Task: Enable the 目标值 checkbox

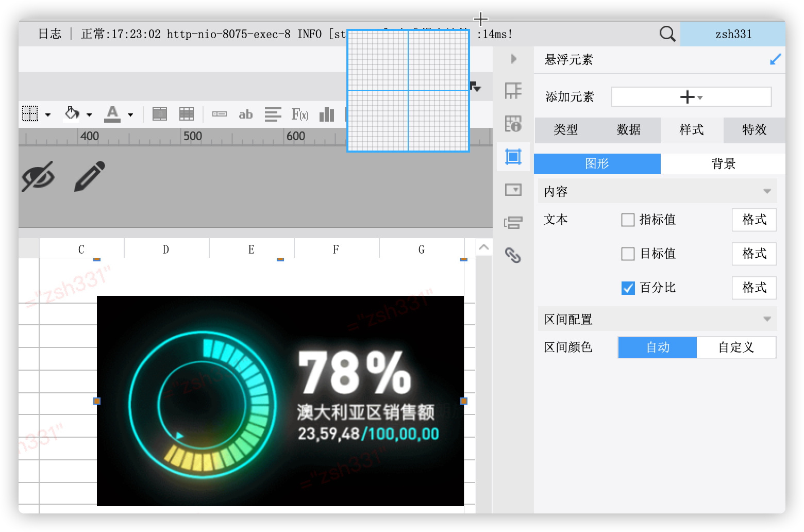Action: point(628,254)
